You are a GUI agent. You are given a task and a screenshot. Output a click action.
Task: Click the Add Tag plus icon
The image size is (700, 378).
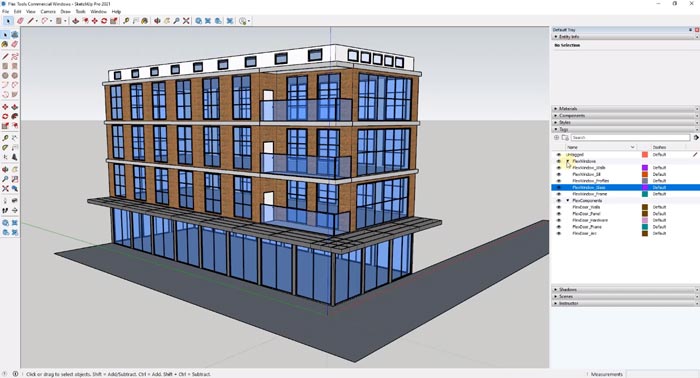point(557,138)
